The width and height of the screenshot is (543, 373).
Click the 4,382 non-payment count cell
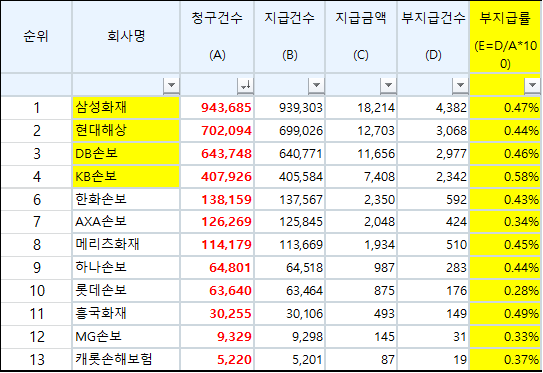coord(433,108)
